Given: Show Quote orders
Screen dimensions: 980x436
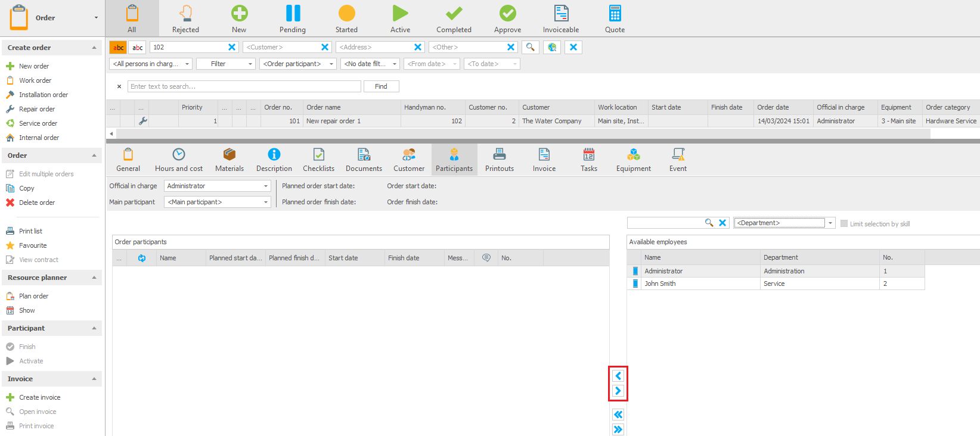Looking at the screenshot, I should pyautogui.click(x=615, y=18).
